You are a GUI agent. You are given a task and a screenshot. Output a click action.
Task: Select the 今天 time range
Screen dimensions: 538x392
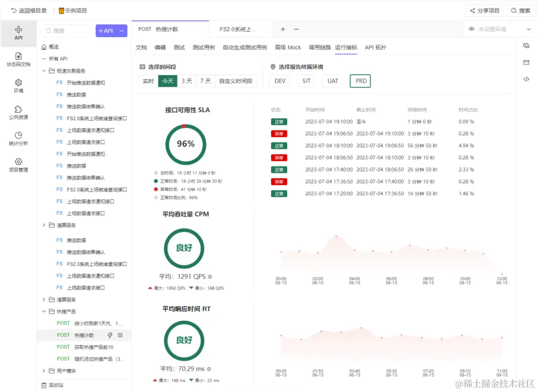click(167, 81)
